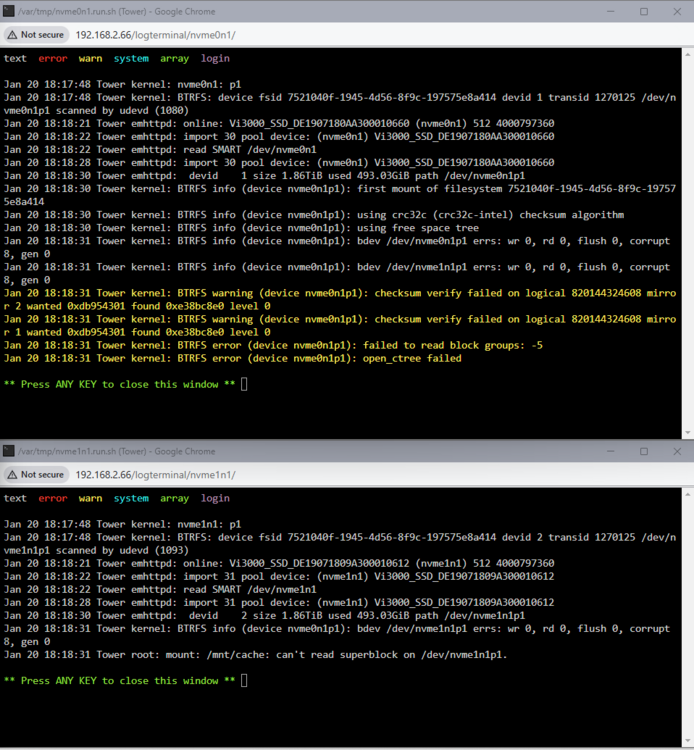Click 'open_ctree failed' error line

(233, 358)
